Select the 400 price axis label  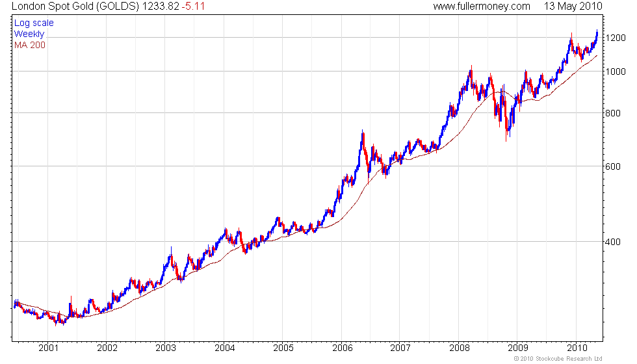(x=613, y=242)
